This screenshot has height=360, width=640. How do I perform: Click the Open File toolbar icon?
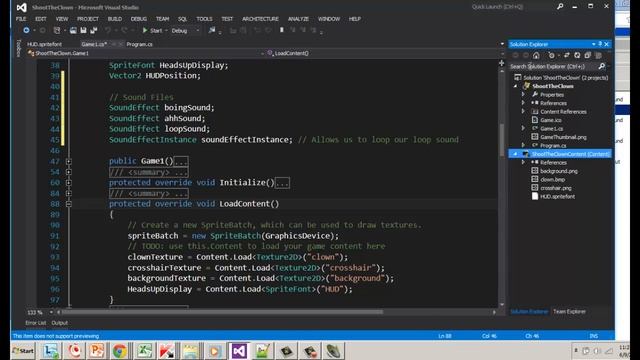click(x=73, y=31)
